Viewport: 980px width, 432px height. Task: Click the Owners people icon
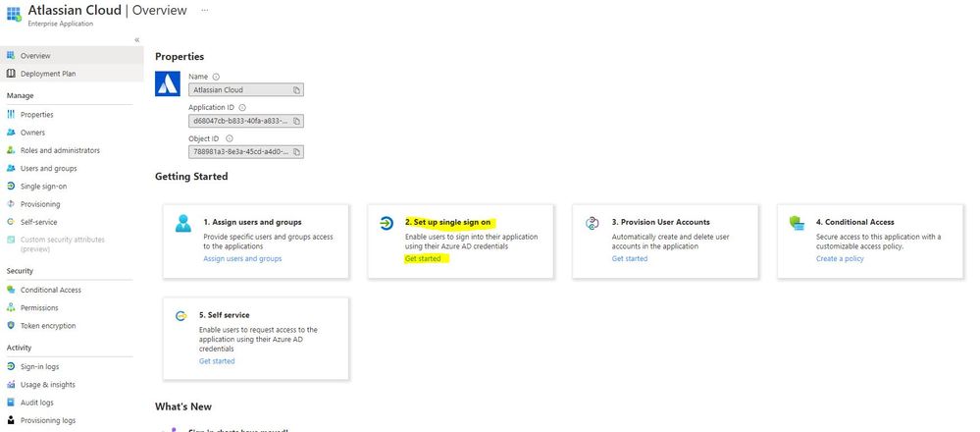(x=10, y=133)
